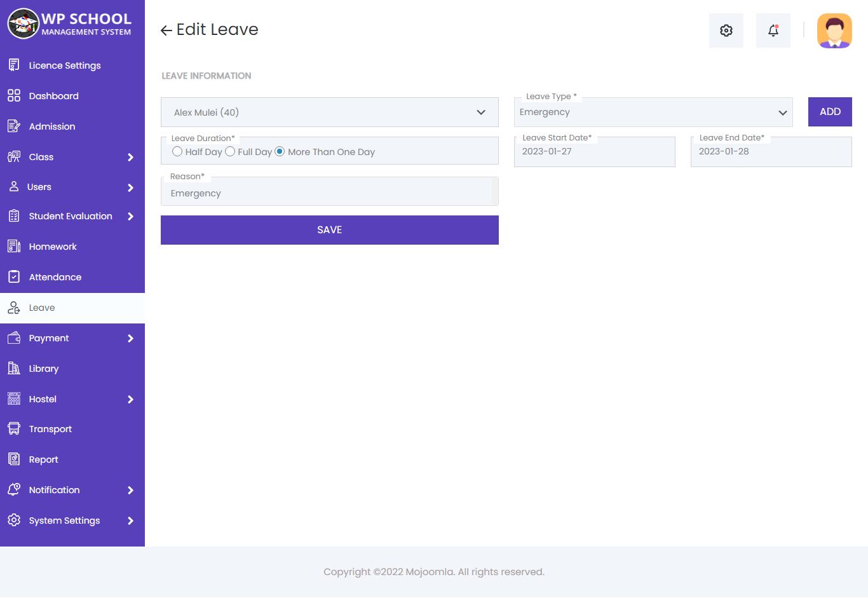This screenshot has width=868, height=598.
Task: Open the Report menu item
Action: pyautogui.click(x=72, y=459)
